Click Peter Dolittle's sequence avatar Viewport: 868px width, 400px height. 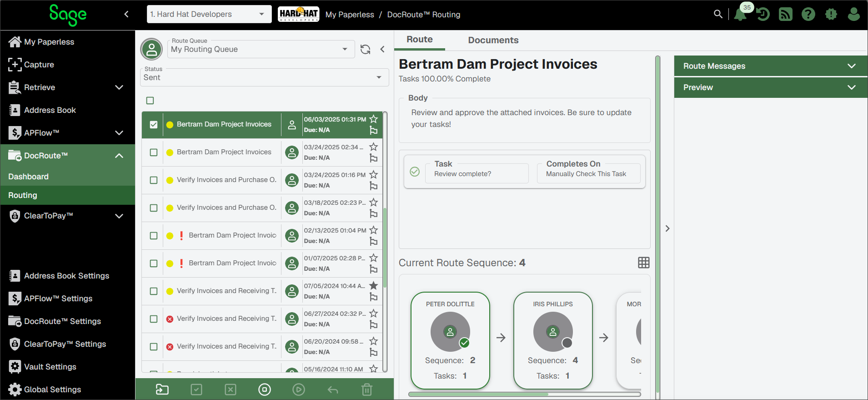(450, 332)
